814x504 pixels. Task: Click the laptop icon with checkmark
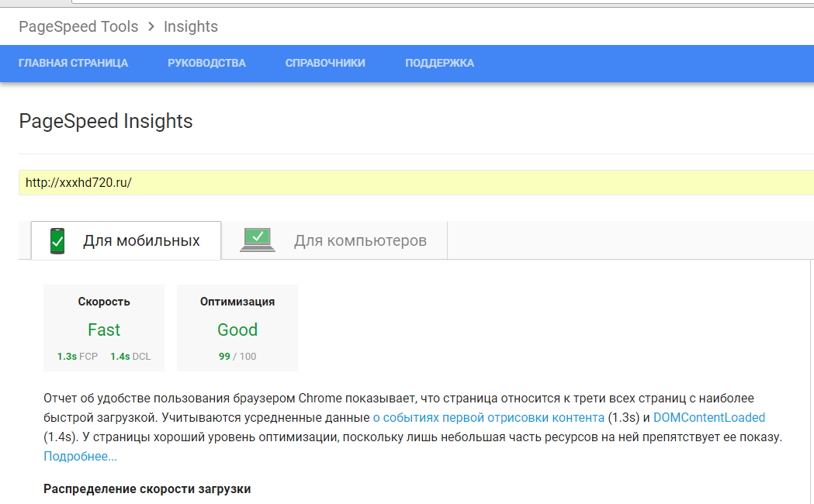[258, 240]
